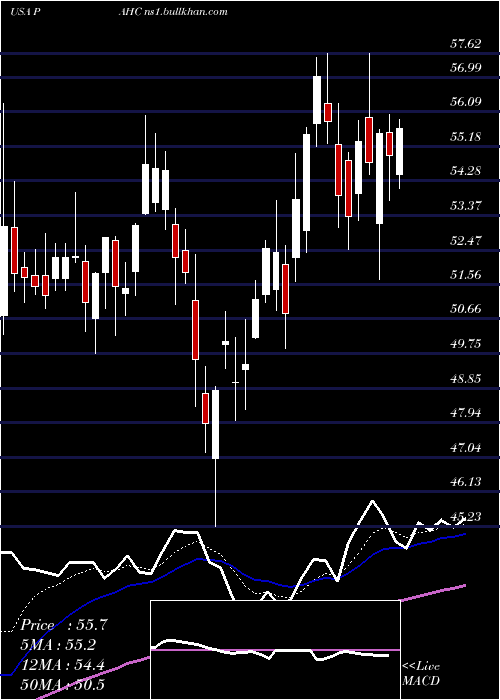Click the 52.47 price axis label
The height and width of the screenshot is (700, 500).
tap(466, 240)
